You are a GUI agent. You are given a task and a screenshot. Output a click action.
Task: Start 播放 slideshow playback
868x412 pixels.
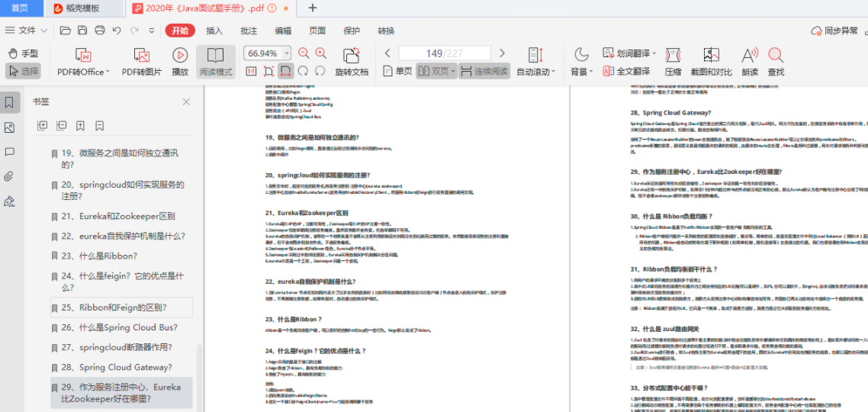point(180,62)
